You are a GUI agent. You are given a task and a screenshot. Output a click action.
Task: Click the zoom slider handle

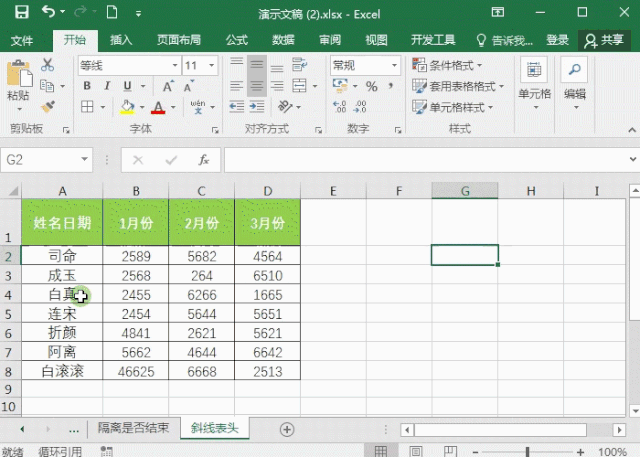tap(528, 452)
